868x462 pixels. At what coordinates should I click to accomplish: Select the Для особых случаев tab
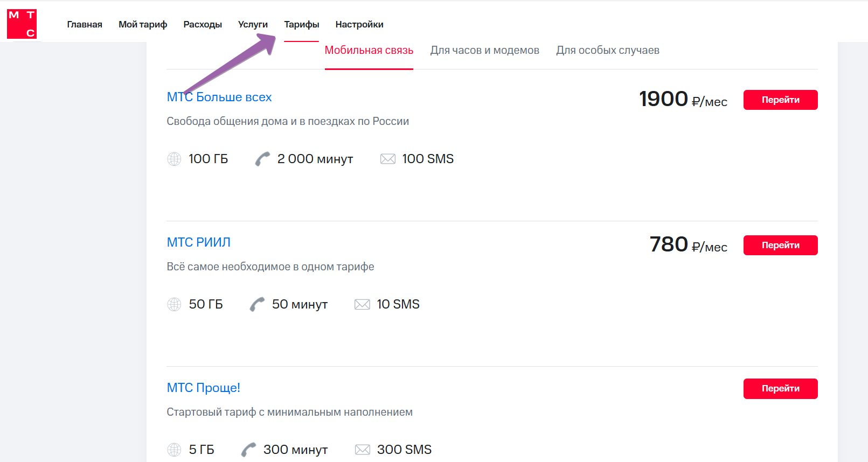pos(608,50)
